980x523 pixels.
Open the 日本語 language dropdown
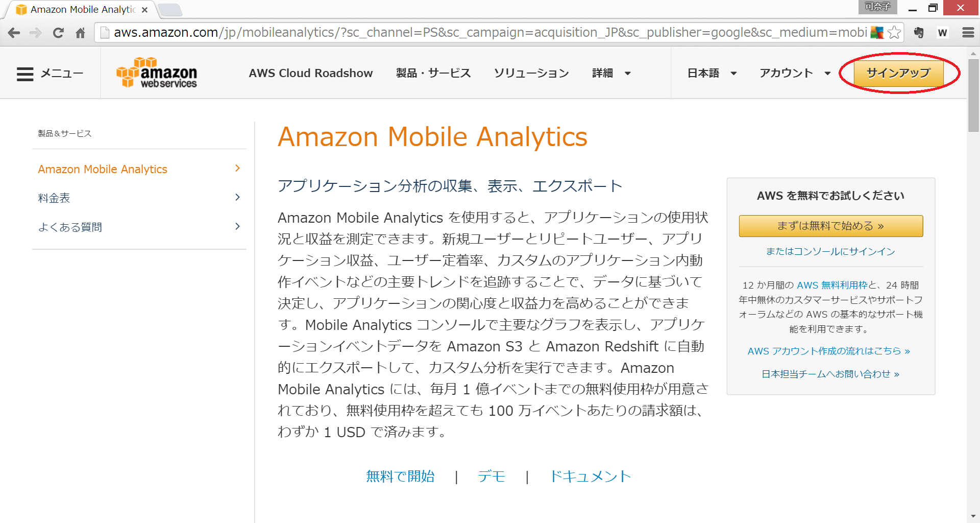pyautogui.click(x=712, y=74)
